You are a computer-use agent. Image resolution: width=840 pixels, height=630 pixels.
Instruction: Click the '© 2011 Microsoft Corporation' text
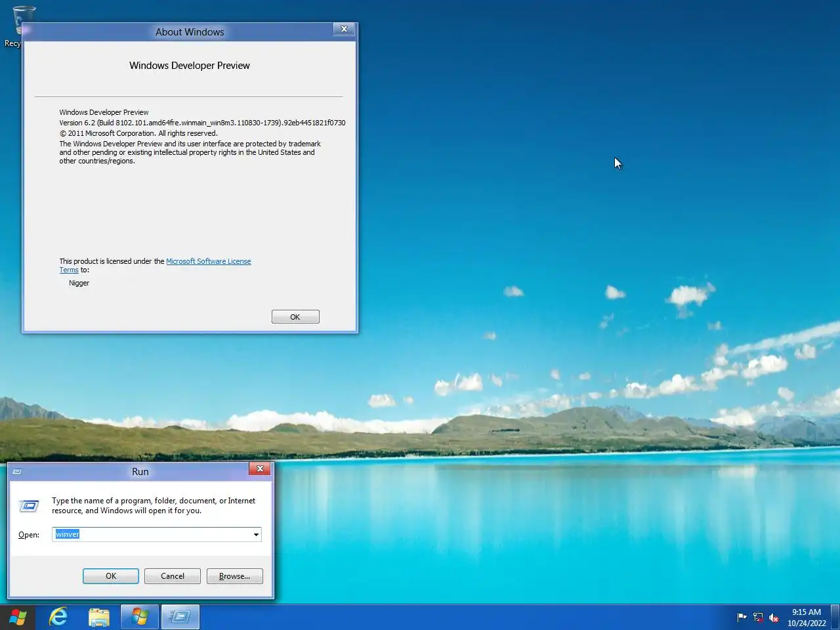[x=108, y=133]
